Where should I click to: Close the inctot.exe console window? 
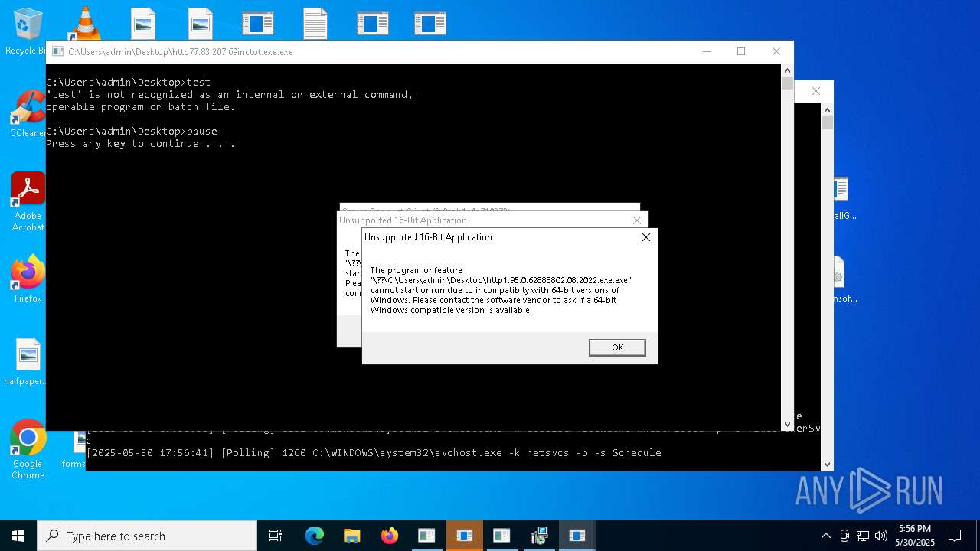point(776,51)
